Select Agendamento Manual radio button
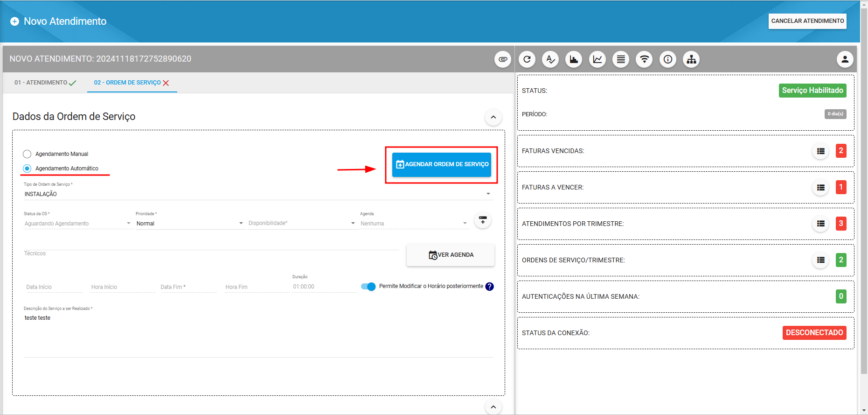Viewport: 868px width, 415px height. [27, 154]
